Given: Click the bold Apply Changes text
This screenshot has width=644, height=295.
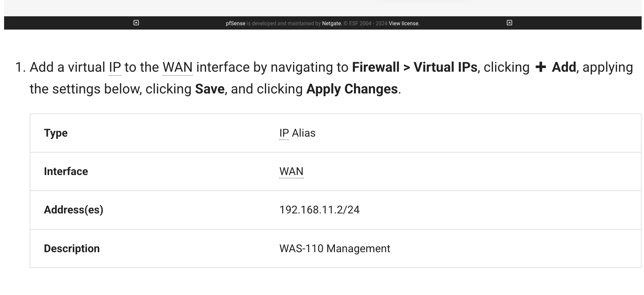Looking at the screenshot, I should (x=352, y=89).
